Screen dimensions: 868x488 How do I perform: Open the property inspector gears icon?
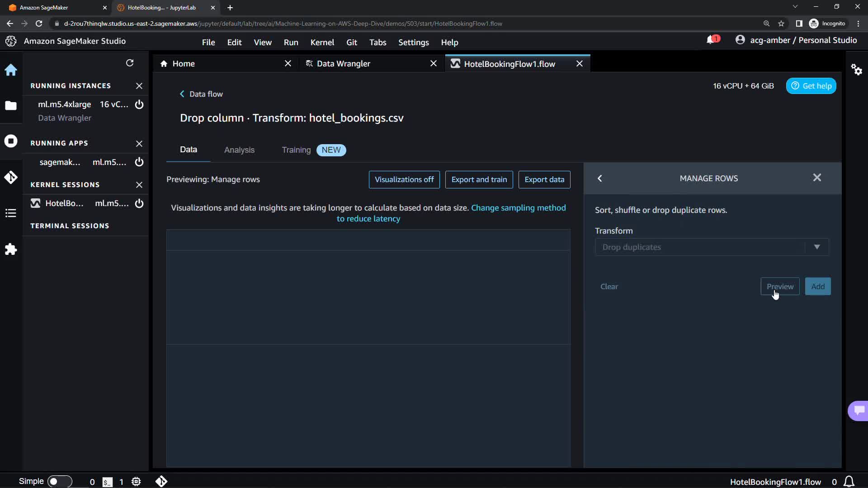click(x=856, y=70)
